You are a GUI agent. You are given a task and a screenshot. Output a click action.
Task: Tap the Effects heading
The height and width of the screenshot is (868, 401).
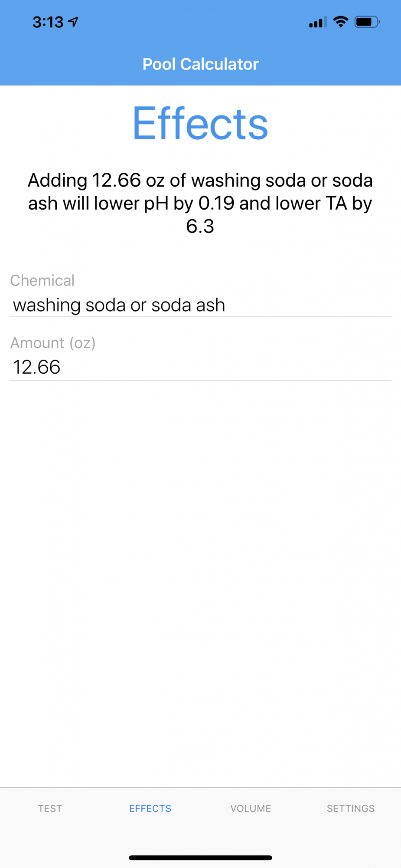click(x=200, y=124)
